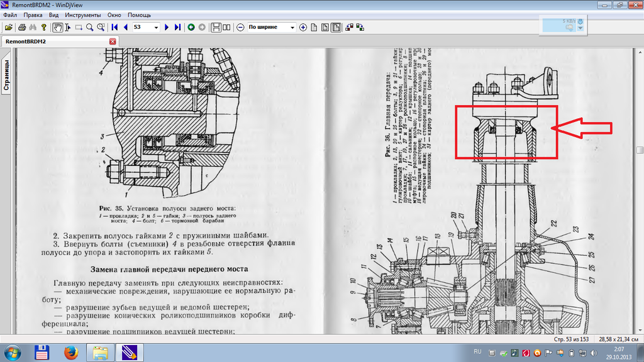The image size is (644, 362).
Task: Click the page size '28,58 x 21,34 см' in status bar
Action: (619, 339)
